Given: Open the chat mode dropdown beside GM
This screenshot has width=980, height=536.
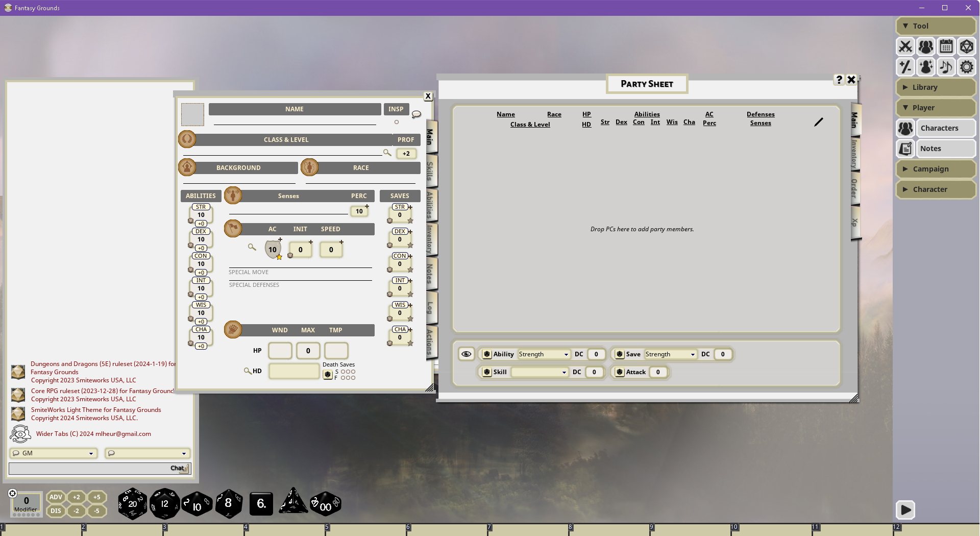Looking at the screenshot, I should coord(148,453).
